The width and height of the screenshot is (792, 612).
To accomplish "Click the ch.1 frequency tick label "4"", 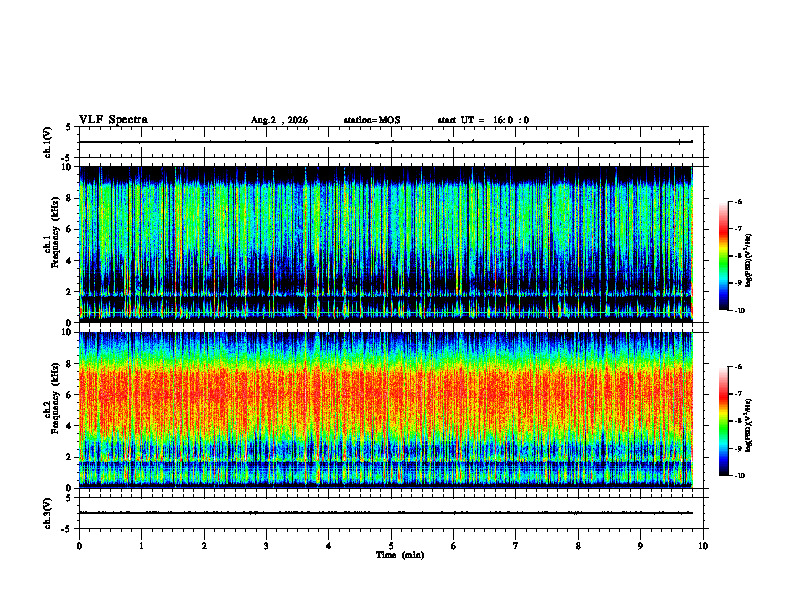I will pyautogui.click(x=70, y=261).
